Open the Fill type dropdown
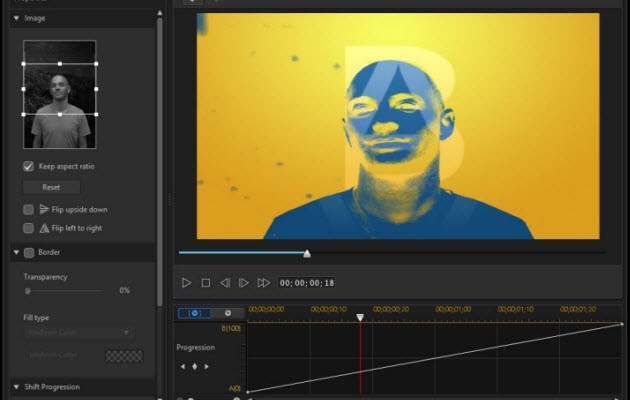This screenshot has height=400, width=630. [x=78, y=332]
